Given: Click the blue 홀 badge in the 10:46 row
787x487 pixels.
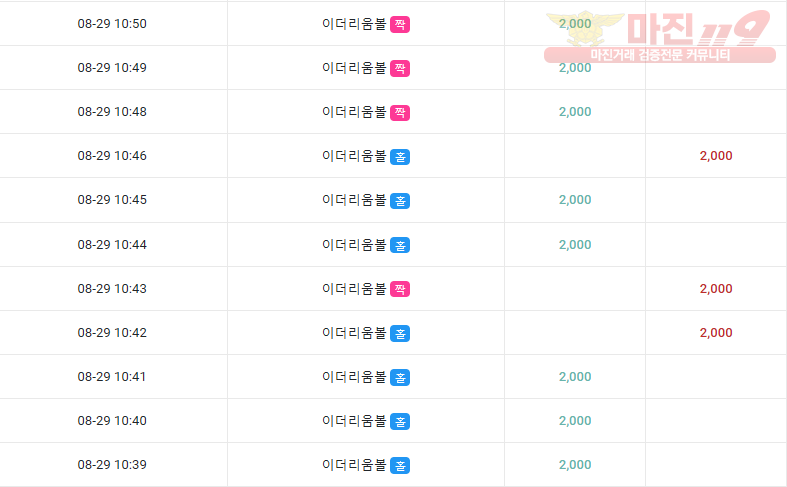Looking at the screenshot, I should click(x=400, y=157).
